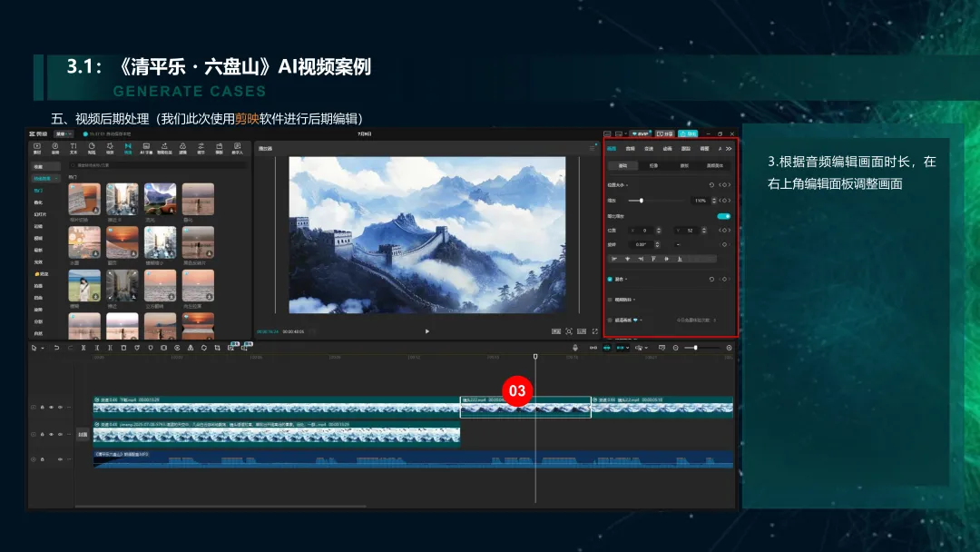Select the 收藏 favorites category

pos(45,166)
